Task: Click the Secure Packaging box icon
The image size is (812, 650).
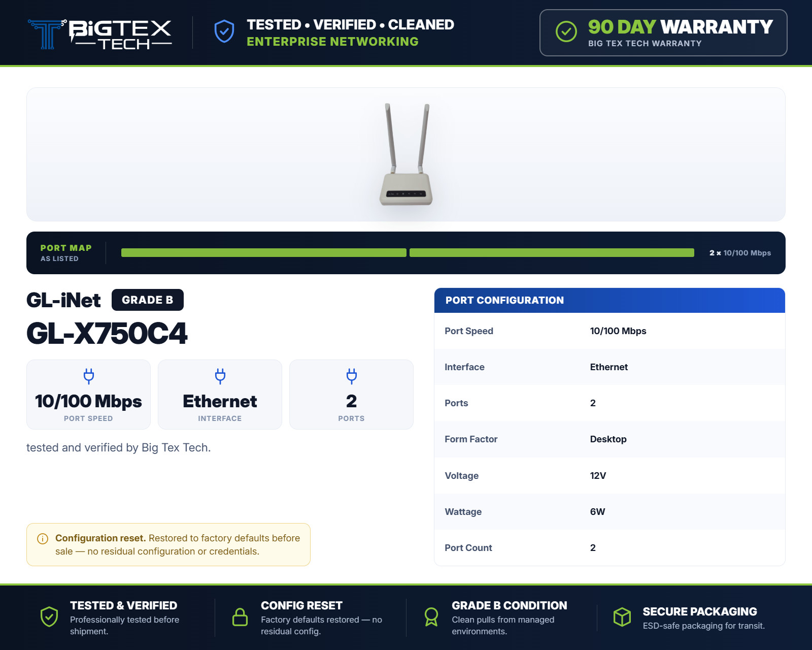Action: click(622, 617)
